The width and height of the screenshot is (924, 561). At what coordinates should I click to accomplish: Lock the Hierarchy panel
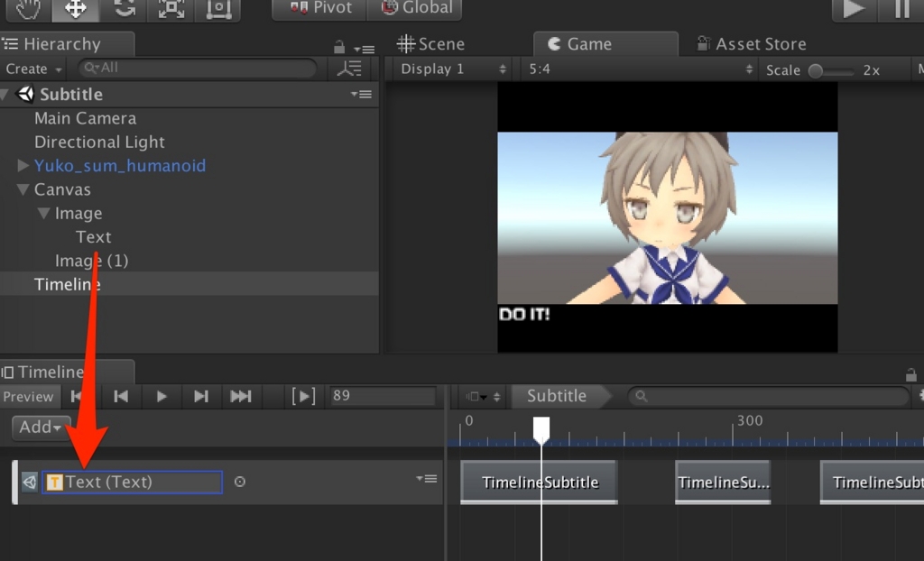[x=339, y=47]
